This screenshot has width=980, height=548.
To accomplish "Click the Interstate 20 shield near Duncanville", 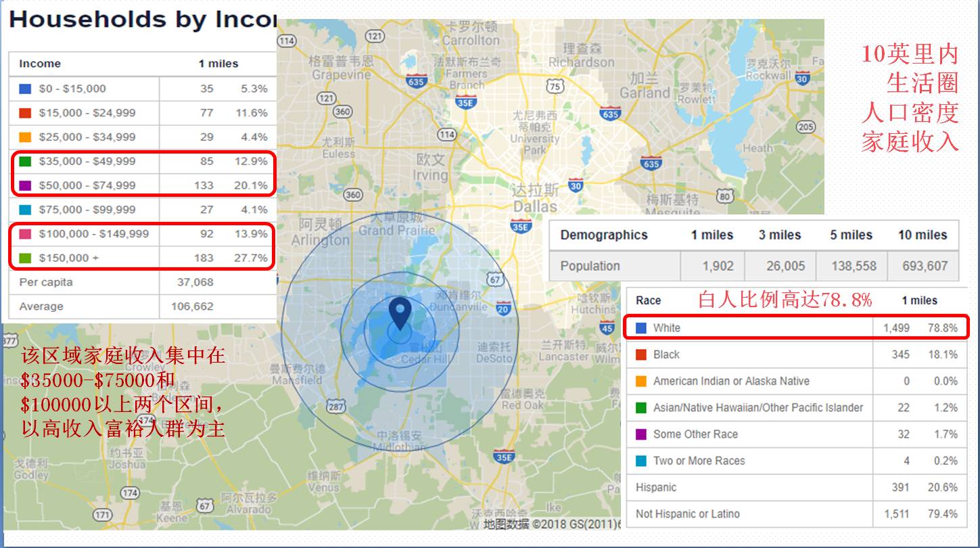I will [x=503, y=309].
